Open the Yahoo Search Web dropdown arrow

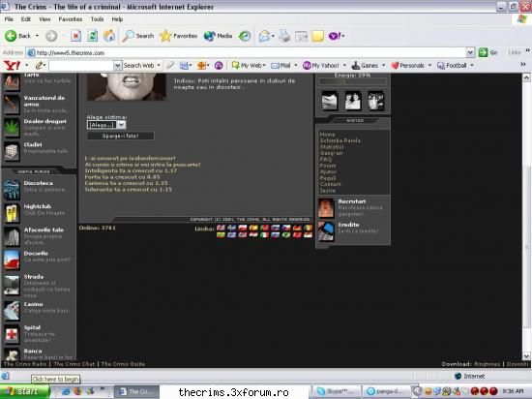pos(159,65)
